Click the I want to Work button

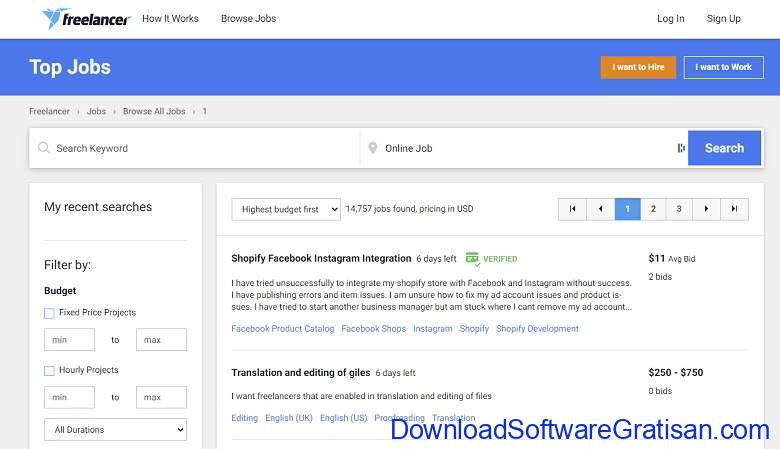tap(724, 67)
